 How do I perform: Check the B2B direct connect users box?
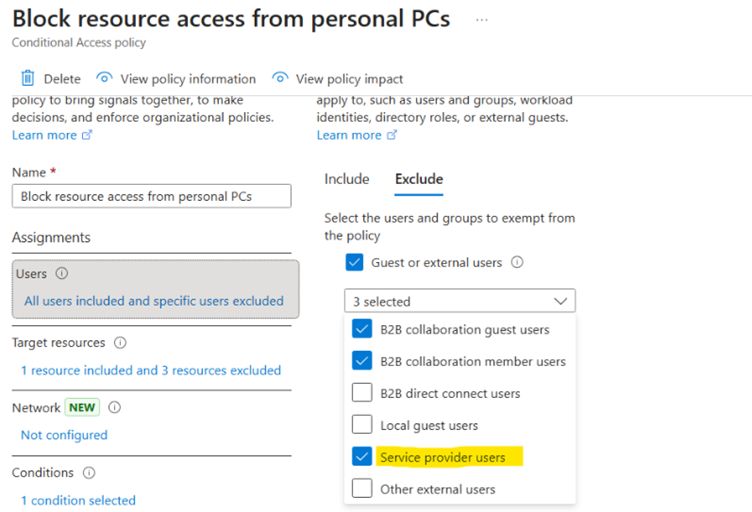coord(361,394)
